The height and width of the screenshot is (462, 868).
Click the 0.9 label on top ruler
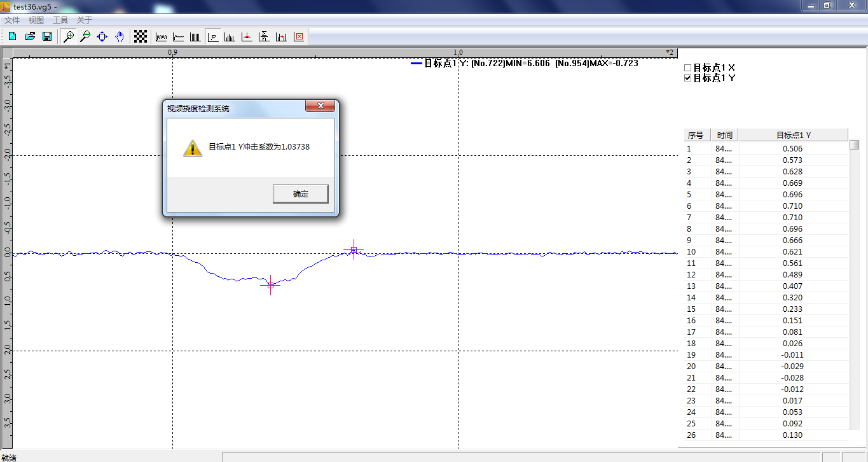pos(172,52)
